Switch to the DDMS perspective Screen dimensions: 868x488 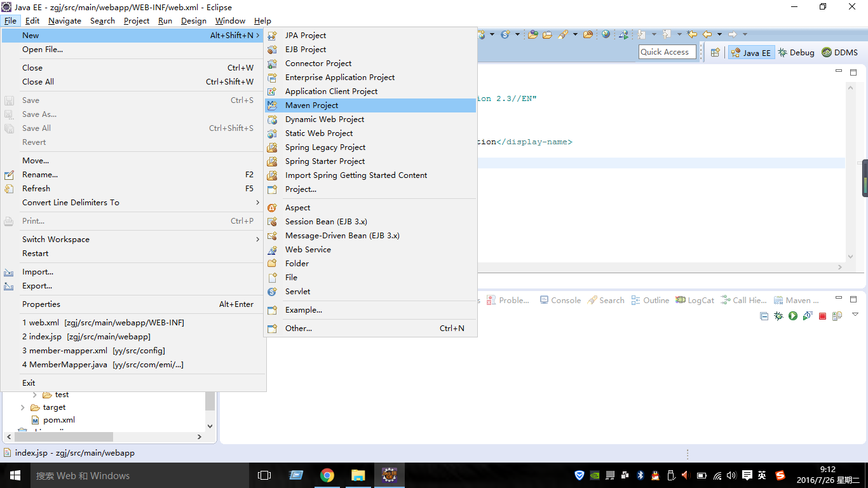839,53
